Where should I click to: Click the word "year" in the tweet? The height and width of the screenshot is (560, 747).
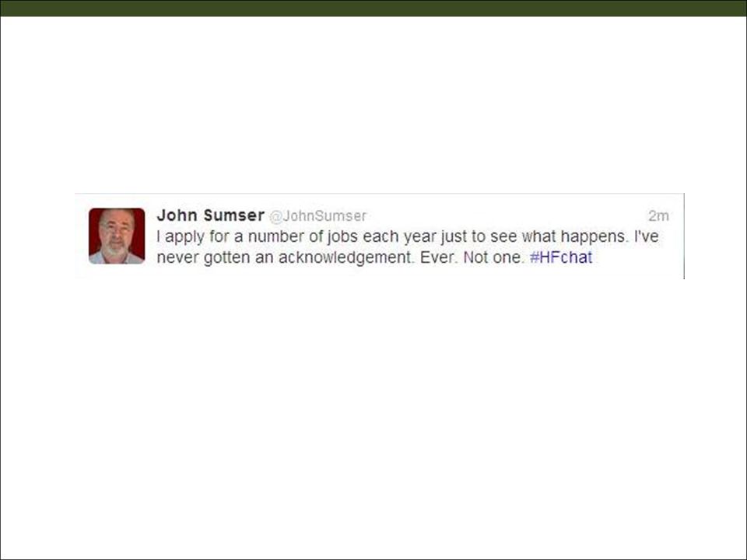click(x=420, y=238)
